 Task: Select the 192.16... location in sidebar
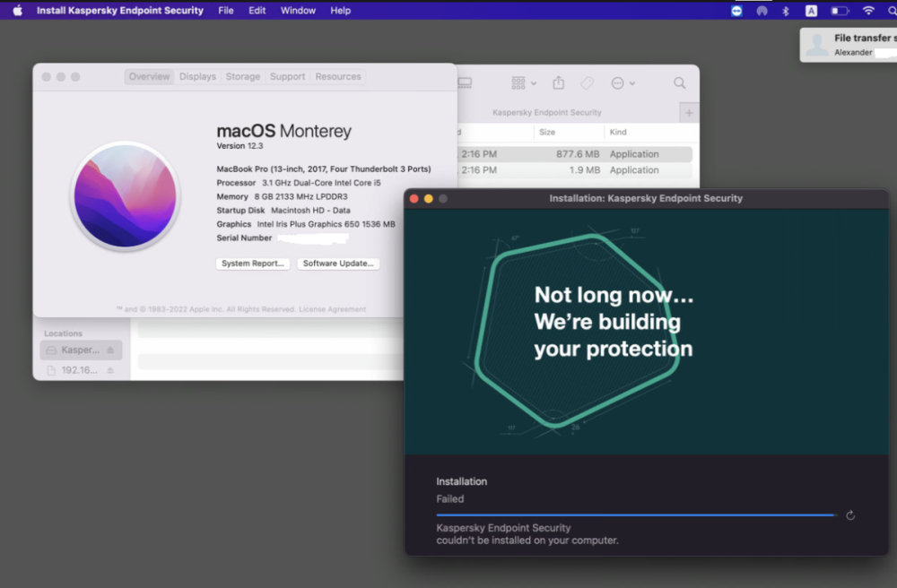79,370
